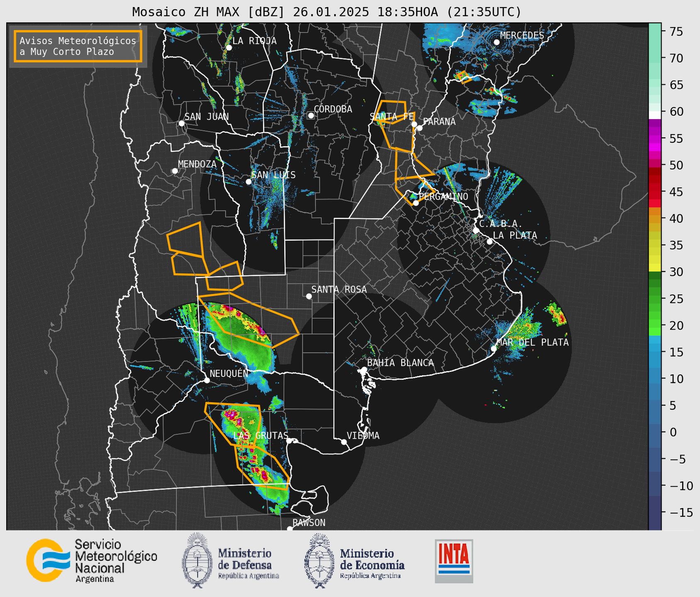Click the −5 tick label on colorbar
700x597 pixels.
[678, 459]
